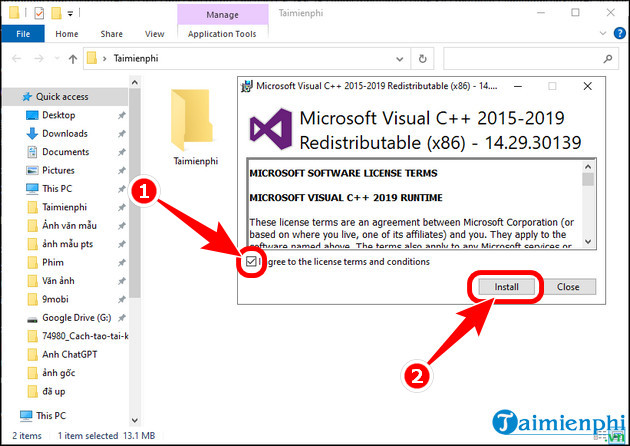This screenshot has height=446, width=630.
Task: Open Anh ChatGPT folder in sidebar
Action: pyautogui.click(x=70, y=355)
